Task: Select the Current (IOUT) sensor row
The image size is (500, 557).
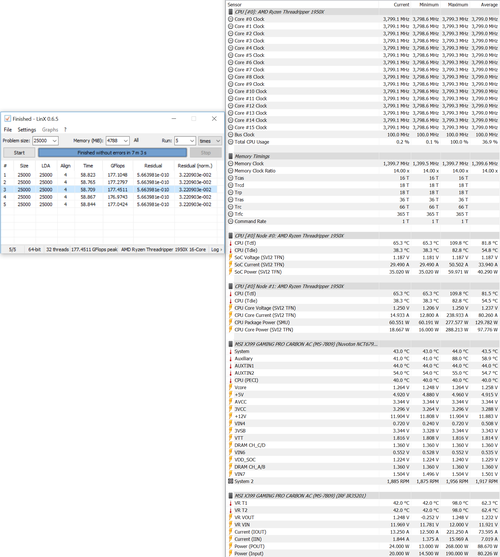Action: (x=363, y=532)
